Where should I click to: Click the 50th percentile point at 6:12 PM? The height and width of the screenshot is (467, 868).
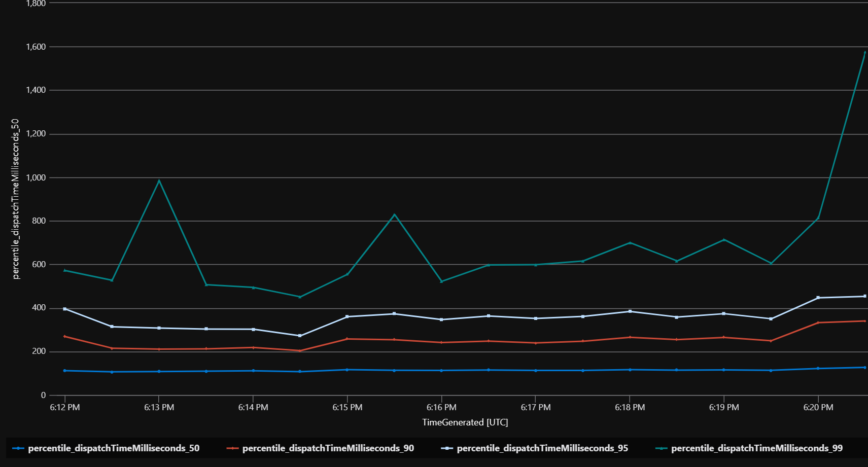tap(65, 371)
